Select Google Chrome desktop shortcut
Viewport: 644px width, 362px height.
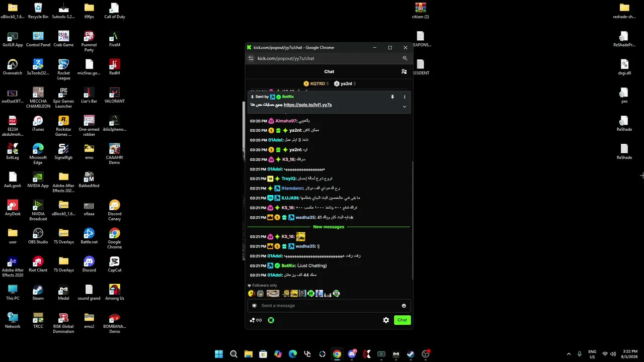point(115,238)
